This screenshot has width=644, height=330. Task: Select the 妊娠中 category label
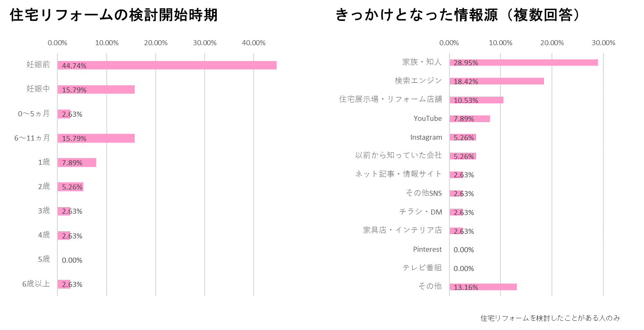(38, 89)
